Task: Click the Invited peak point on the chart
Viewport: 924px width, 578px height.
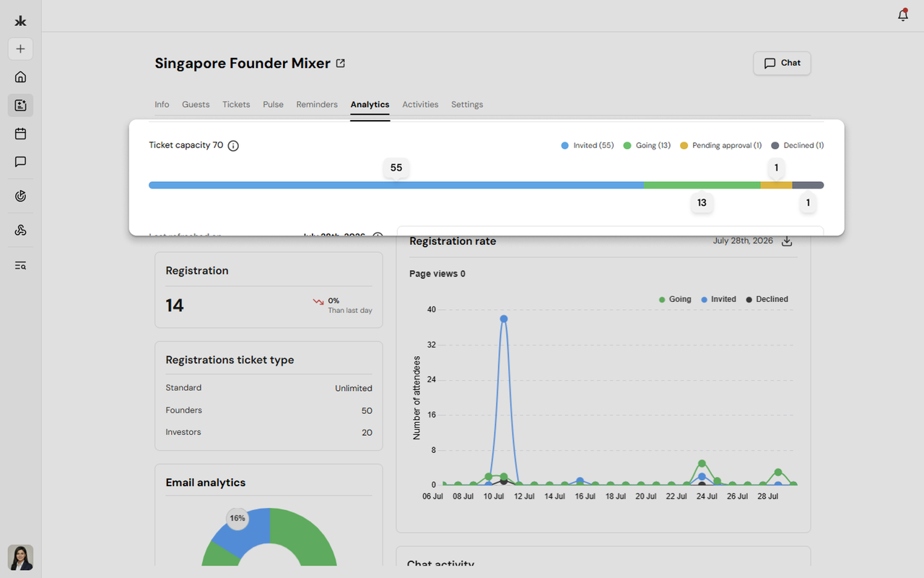Action: (504, 319)
